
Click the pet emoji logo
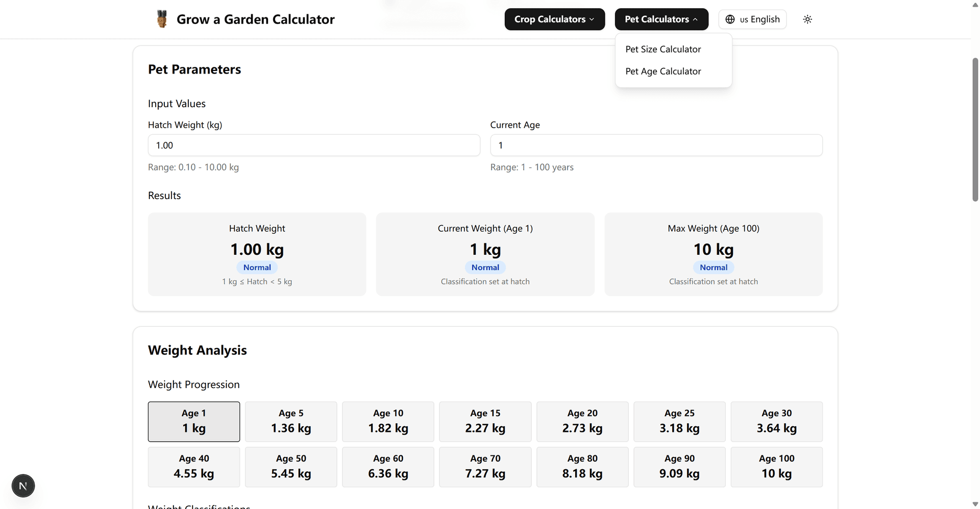162,18
